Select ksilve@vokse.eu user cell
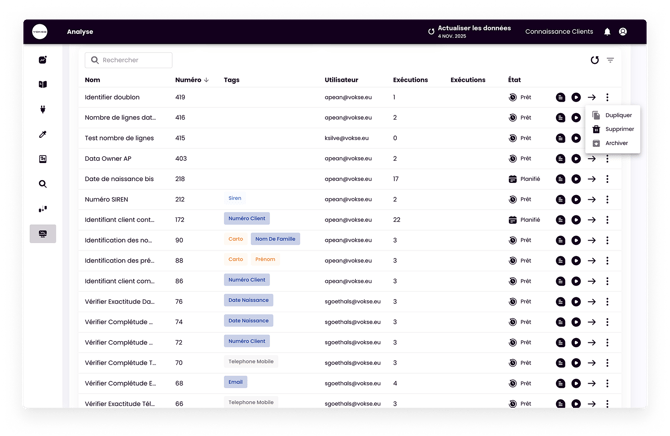Image resolution: width=670 pixels, height=436 pixels. (x=347, y=138)
